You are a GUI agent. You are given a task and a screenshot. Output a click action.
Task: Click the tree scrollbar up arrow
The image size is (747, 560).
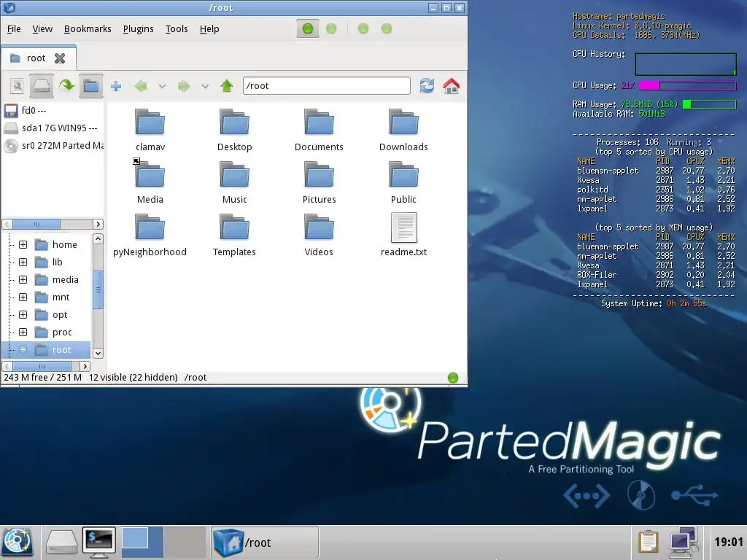pyautogui.click(x=98, y=238)
